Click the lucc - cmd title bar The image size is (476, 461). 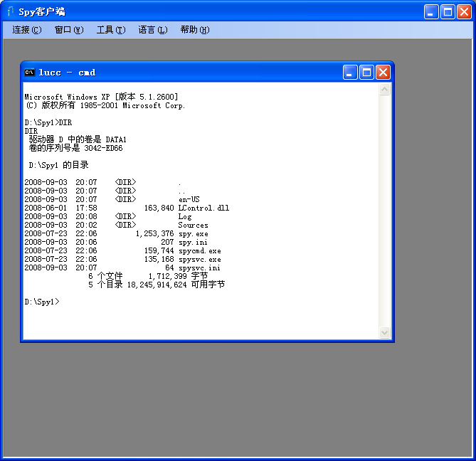207,73
